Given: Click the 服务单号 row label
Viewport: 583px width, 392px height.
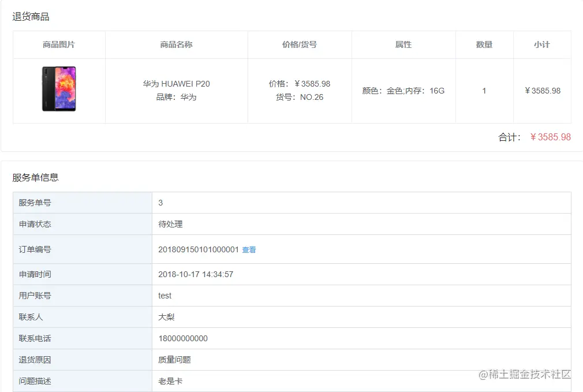Looking at the screenshot, I should pyautogui.click(x=35, y=203).
